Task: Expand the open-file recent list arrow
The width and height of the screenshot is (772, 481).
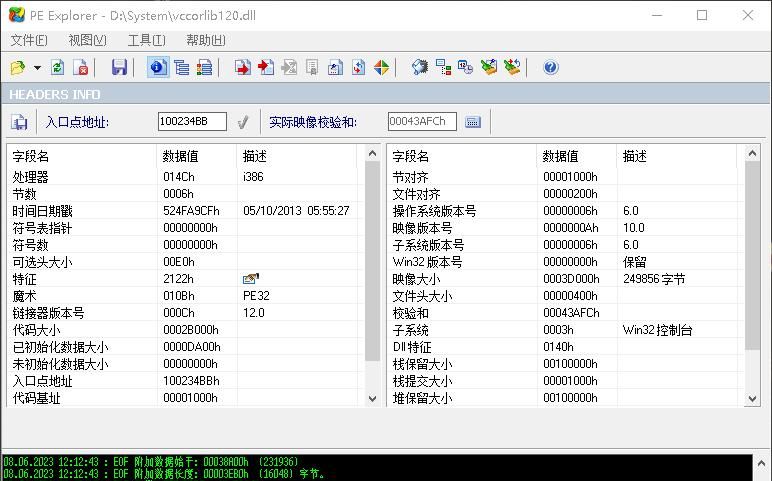Action: [x=37, y=67]
